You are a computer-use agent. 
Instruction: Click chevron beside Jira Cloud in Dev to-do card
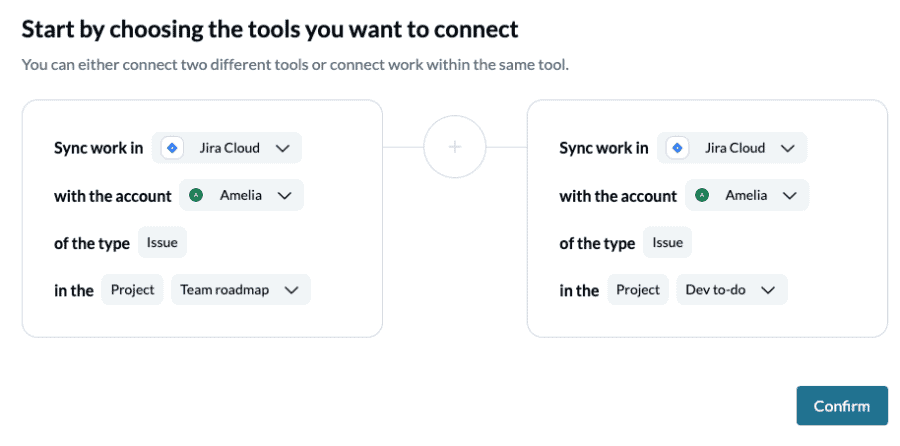(x=787, y=148)
